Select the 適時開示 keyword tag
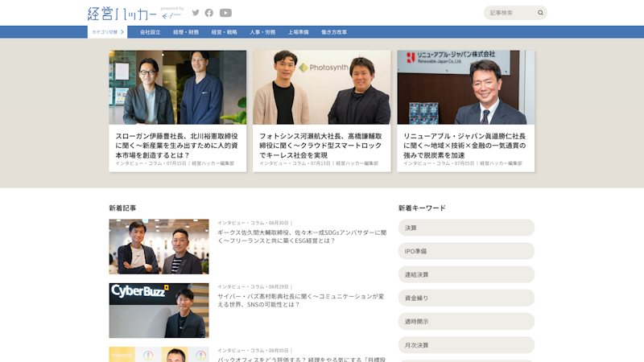644x362 pixels. tap(466, 321)
